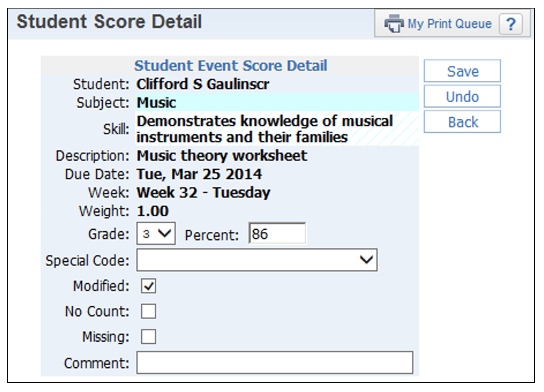544x392 pixels.
Task: Click the Student Event Score Detail heading
Action: tap(231, 66)
